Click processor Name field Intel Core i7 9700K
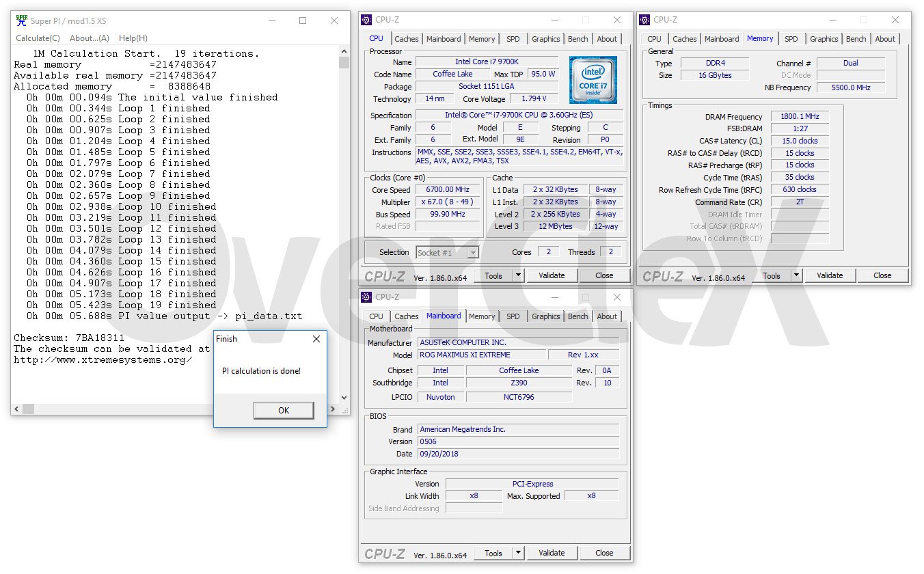Screen dimensions: 924x574 tap(487, 62)
